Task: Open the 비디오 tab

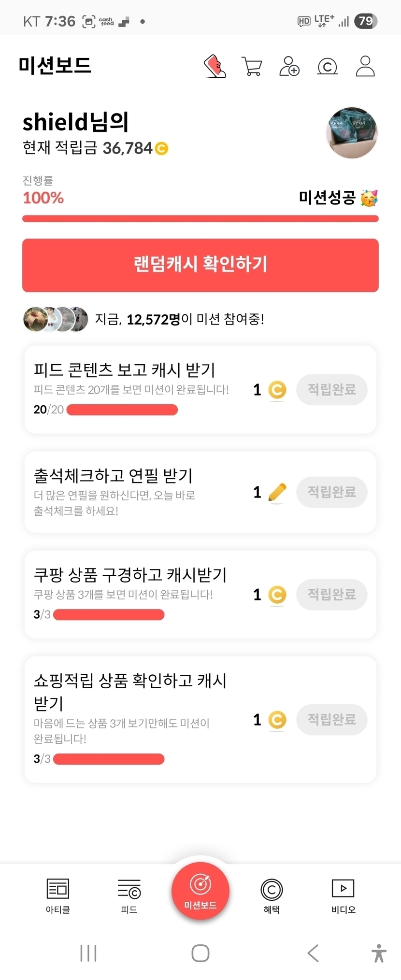Action: coord(343,896)
